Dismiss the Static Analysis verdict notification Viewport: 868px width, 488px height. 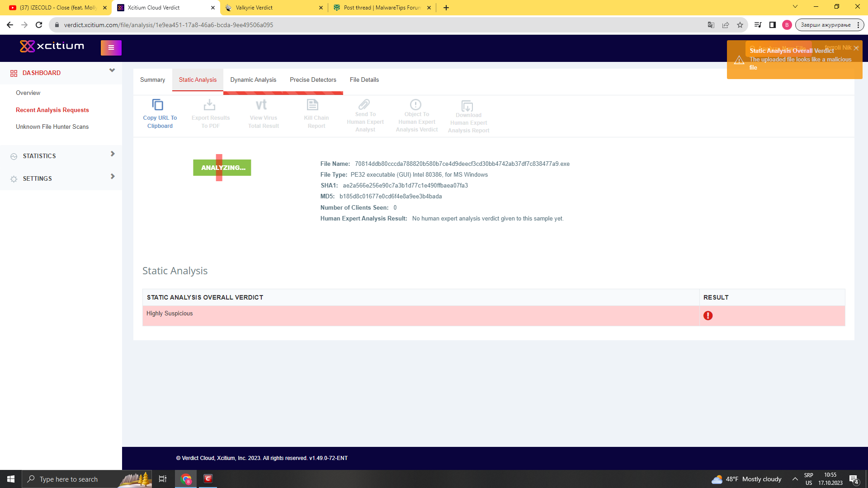pos(856,48)
